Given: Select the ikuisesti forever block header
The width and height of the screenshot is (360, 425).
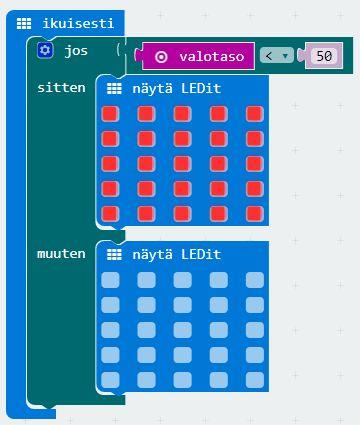Looking at the screenshot, I should click(x=66, y=23).
